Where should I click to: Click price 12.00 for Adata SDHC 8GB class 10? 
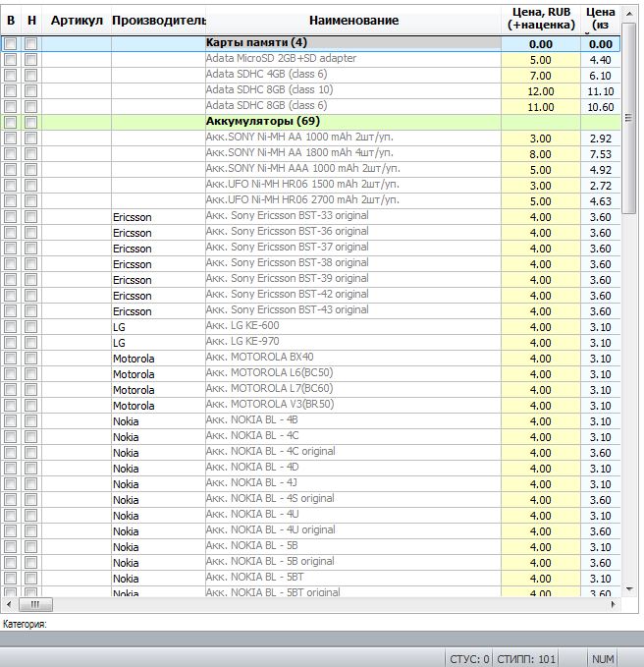click(541, 91)
